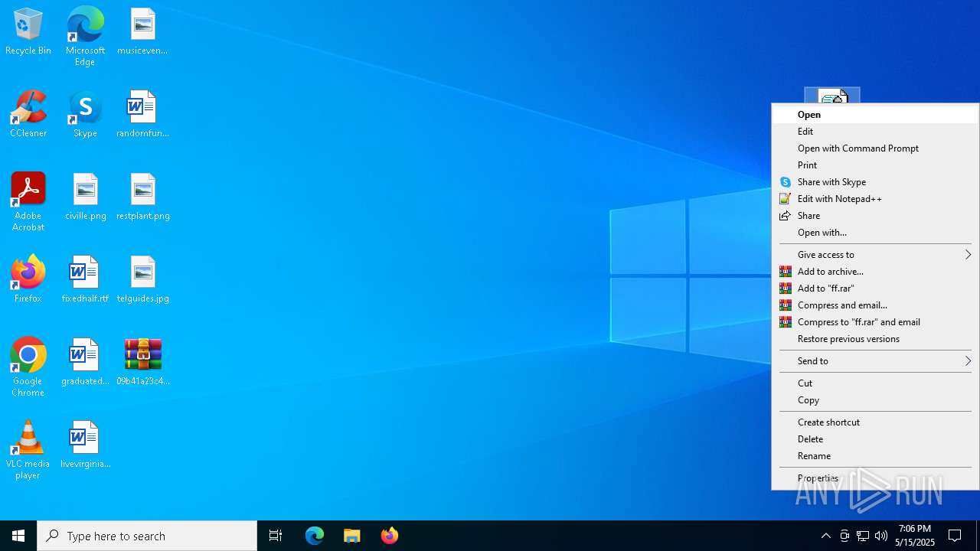
Task: Select the restplant.png file icon
Action: [x=142, y=197]
